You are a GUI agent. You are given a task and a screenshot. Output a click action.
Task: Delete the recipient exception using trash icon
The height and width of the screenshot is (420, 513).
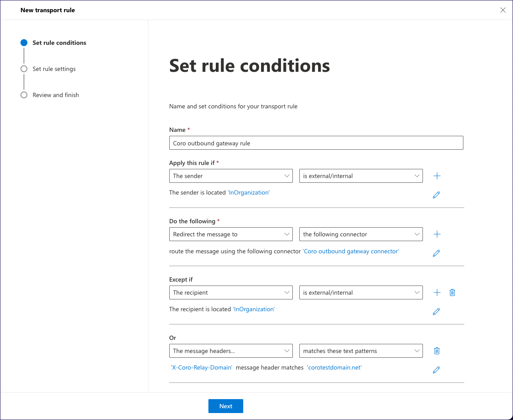(x=452, y=292)
